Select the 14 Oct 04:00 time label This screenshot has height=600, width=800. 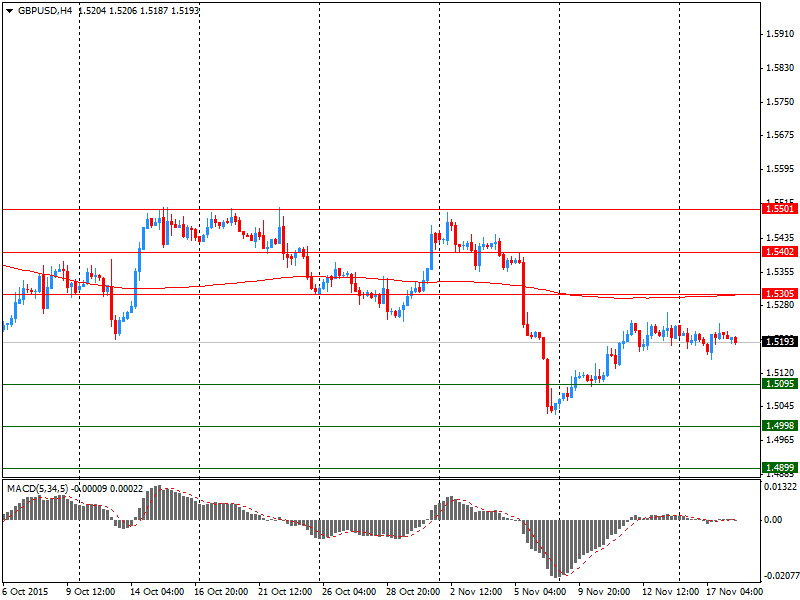(157, 592)
